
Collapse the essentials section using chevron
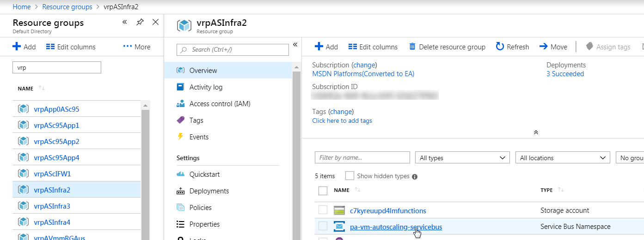536,132
